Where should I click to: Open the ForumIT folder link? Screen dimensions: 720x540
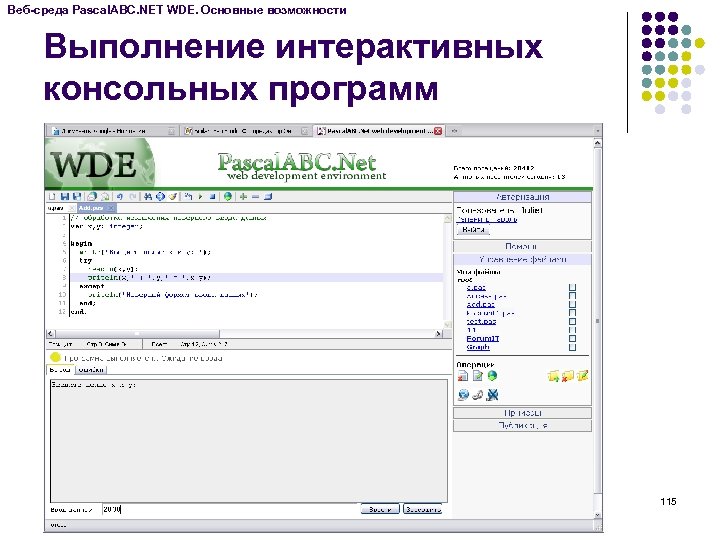[x=483, y=338]
